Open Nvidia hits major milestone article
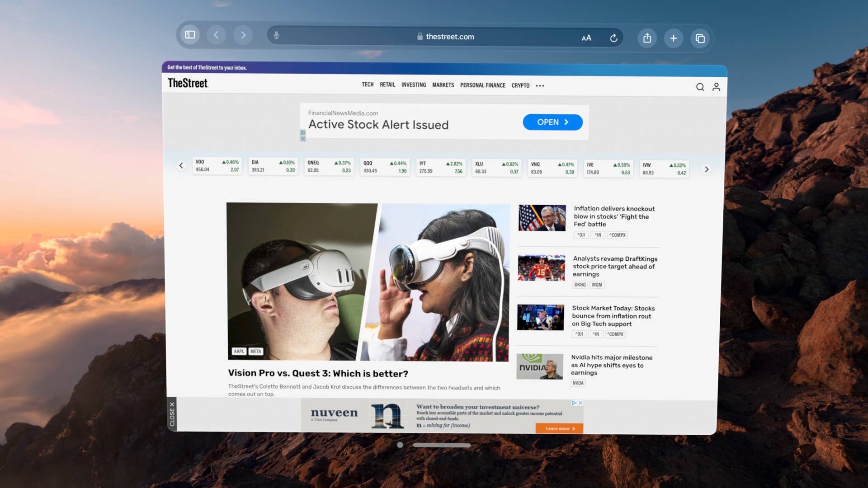The width and height of the screenshot is (868, 488). point(611,365)
